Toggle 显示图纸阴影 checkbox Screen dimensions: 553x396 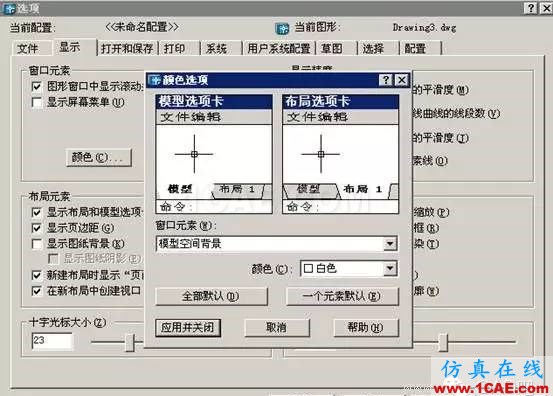tap(53, 259)
